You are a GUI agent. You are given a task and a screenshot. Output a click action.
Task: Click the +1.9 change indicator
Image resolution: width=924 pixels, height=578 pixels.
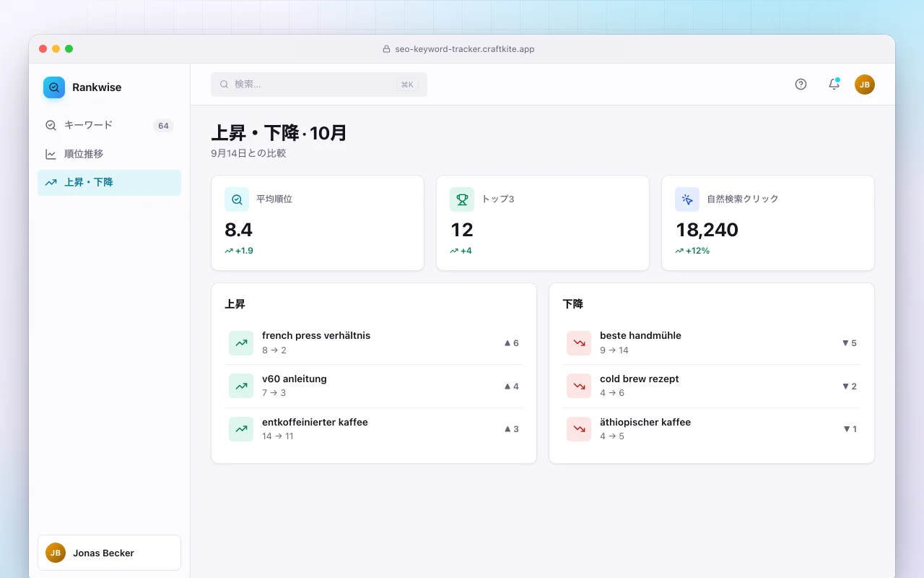[239, 251]
